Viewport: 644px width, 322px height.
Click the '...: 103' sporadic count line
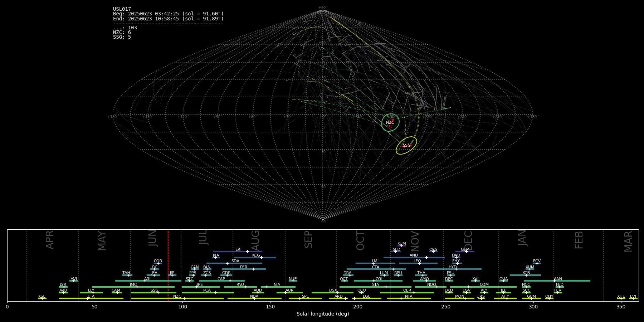[125, 28]
